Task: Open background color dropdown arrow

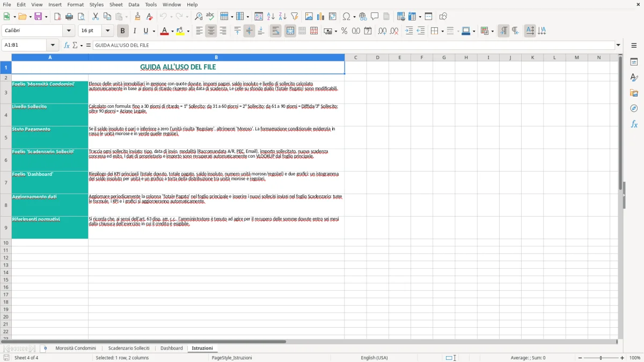Action: [x=188, y=32]
